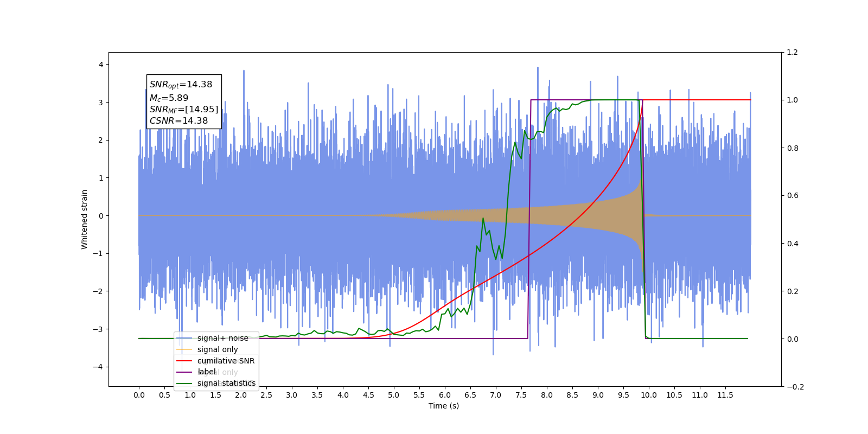Click the x-axis tick label 4.0

(x=343, y=395)
